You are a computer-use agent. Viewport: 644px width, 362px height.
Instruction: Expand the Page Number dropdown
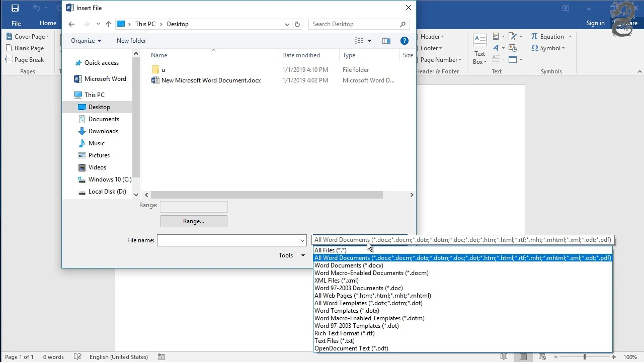pyautogui.click(x=441, y=60)
